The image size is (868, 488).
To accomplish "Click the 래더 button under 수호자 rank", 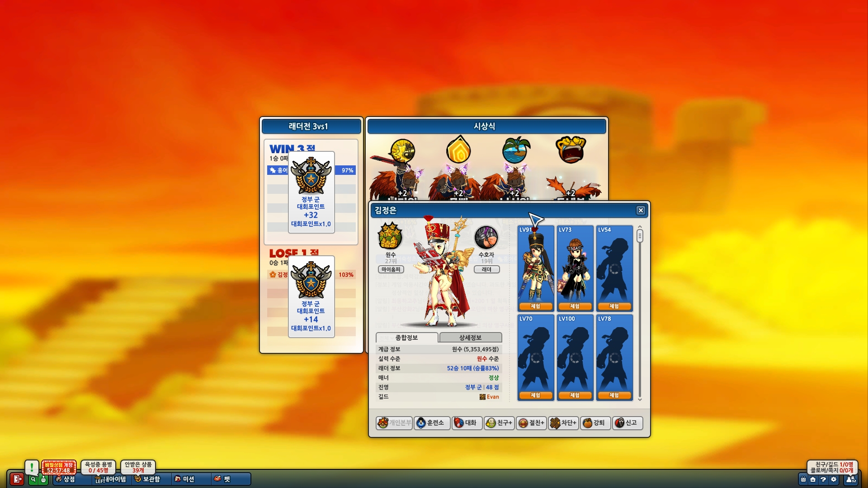I will 486,269.
